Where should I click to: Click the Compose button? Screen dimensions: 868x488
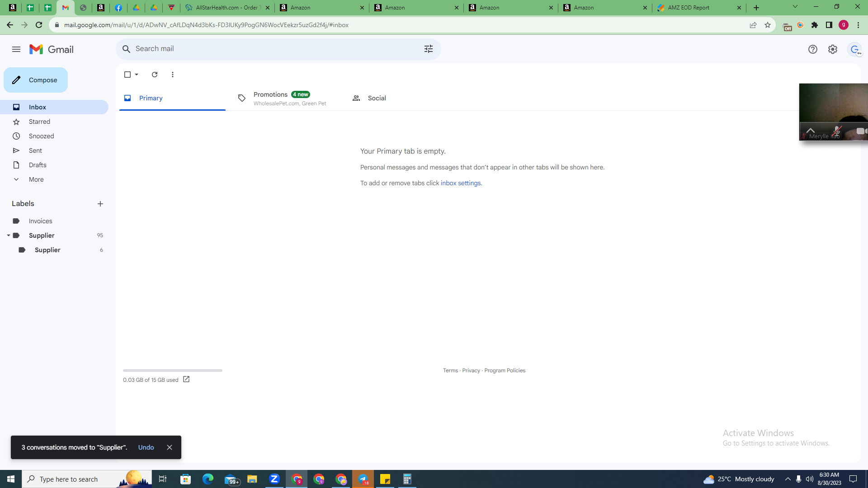point(36,80)
